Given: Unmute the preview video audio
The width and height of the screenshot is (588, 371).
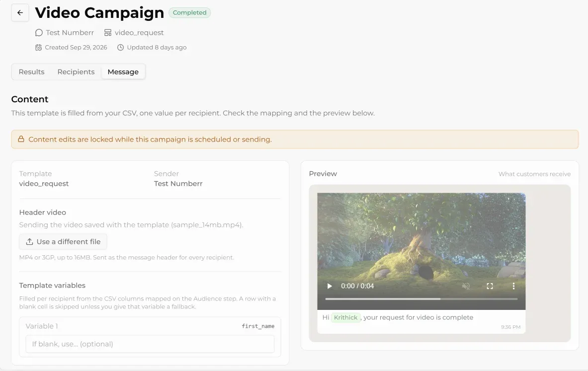Looking at the screenshot, I should [x=466, y=286].
